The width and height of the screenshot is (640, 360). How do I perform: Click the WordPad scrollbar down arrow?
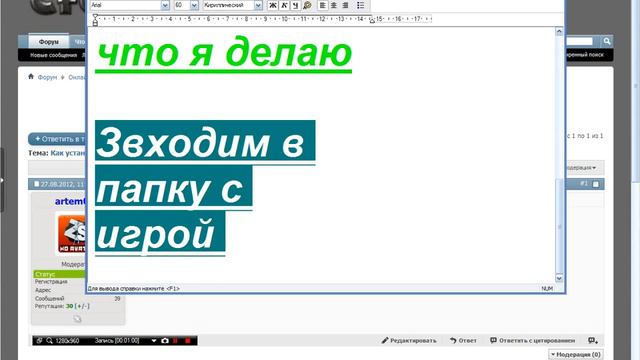tap(559, 278)
